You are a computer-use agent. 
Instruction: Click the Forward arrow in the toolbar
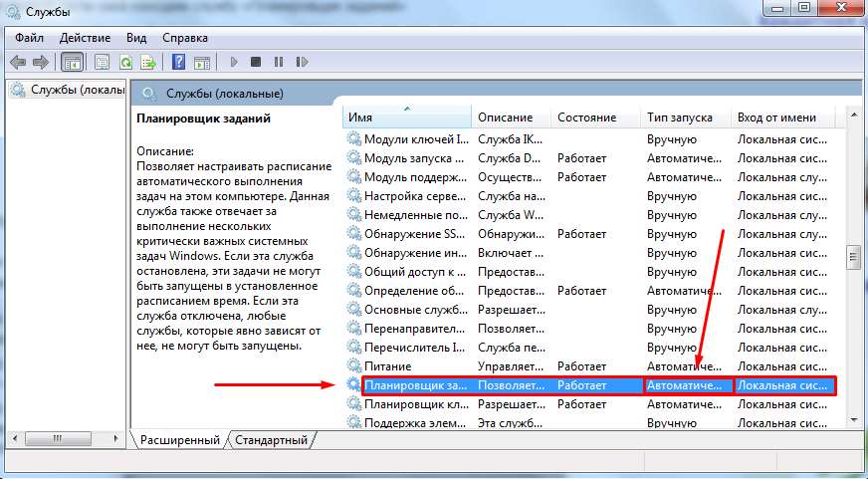41,62
